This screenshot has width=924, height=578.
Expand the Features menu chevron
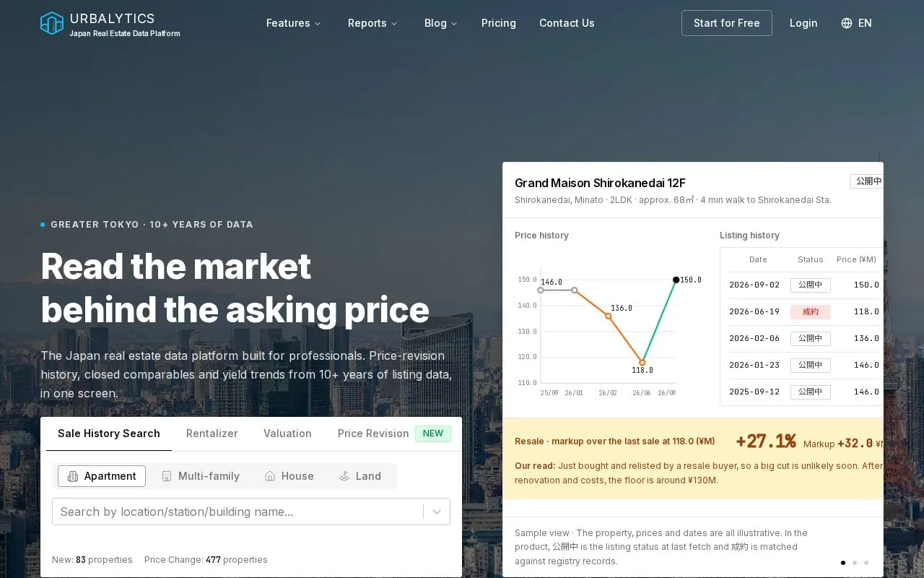tap(318, 24)
